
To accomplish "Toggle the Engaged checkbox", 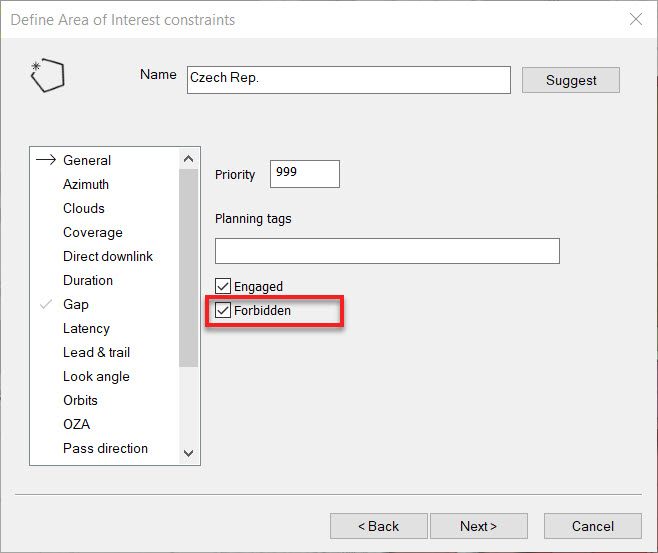I will click(x=224, y=287).
